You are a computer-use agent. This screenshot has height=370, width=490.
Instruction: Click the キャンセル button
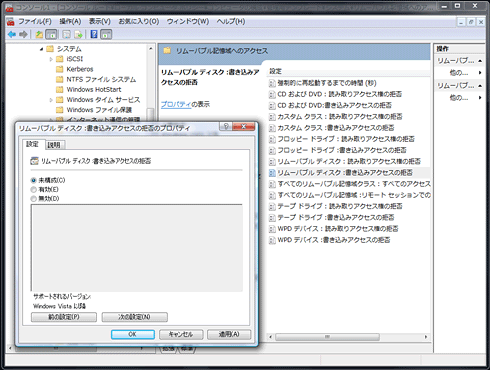pyautogui.click(x=181, y=334)
